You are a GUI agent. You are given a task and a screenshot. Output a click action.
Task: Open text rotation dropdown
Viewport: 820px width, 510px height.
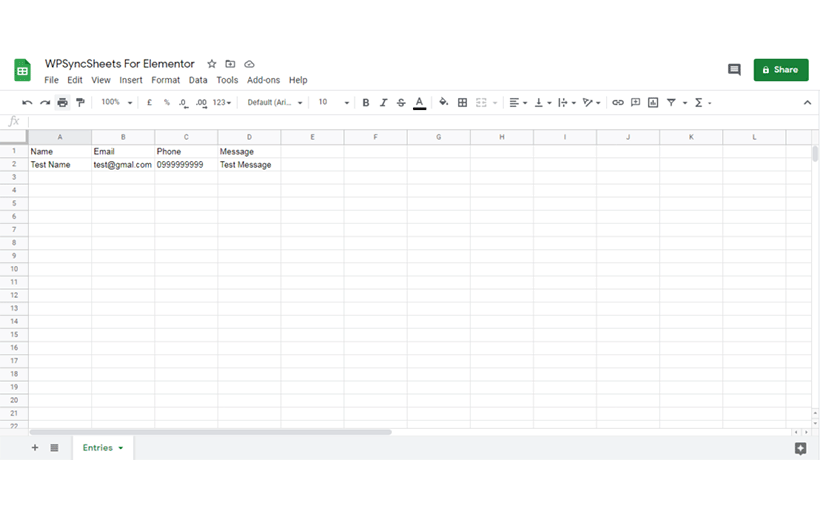[x=591, y=103]
